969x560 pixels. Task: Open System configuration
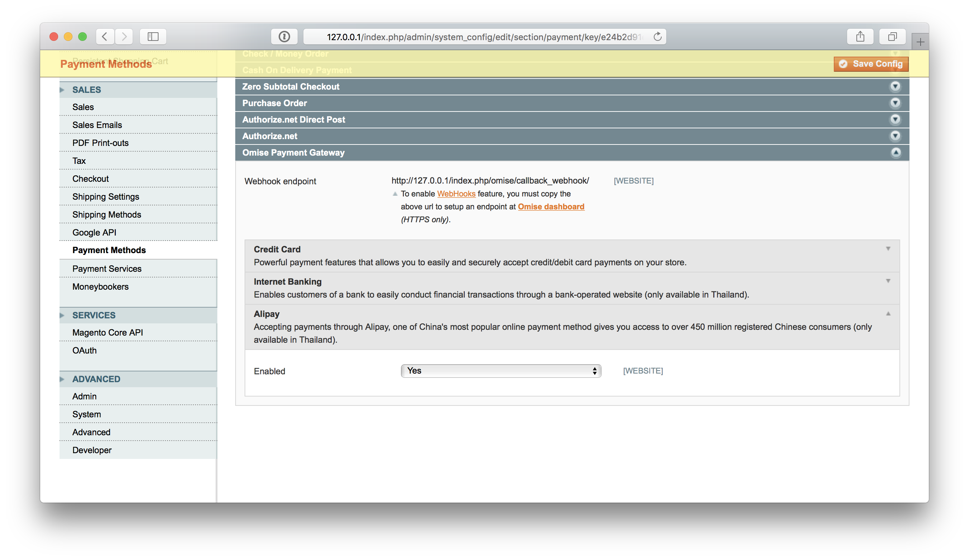pyautogui.click(x=138, y=414)
